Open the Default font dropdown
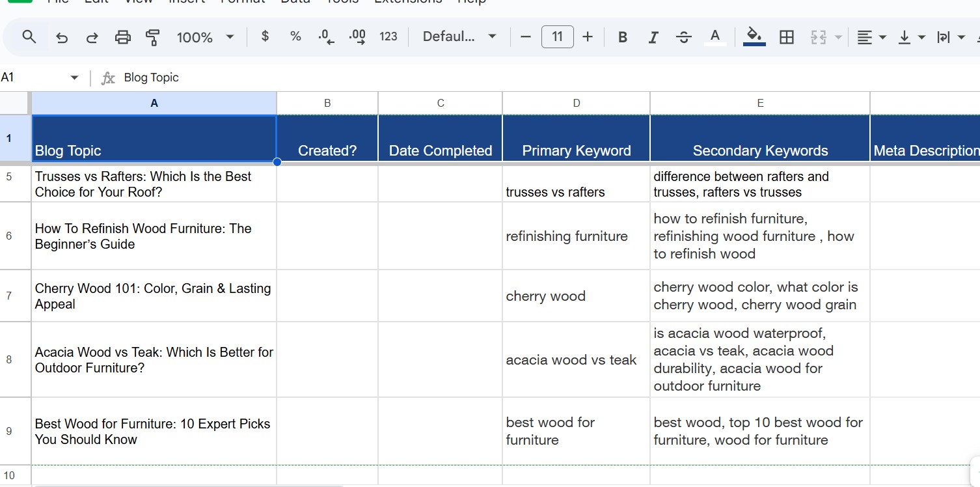The width and height of the screenshot is (980, 487). 459,37
